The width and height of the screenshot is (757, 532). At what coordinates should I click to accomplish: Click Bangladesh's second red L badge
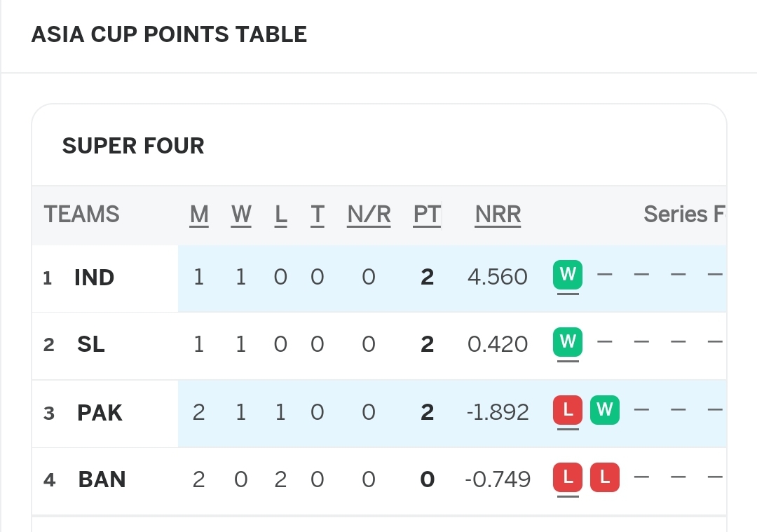[604, 477]
